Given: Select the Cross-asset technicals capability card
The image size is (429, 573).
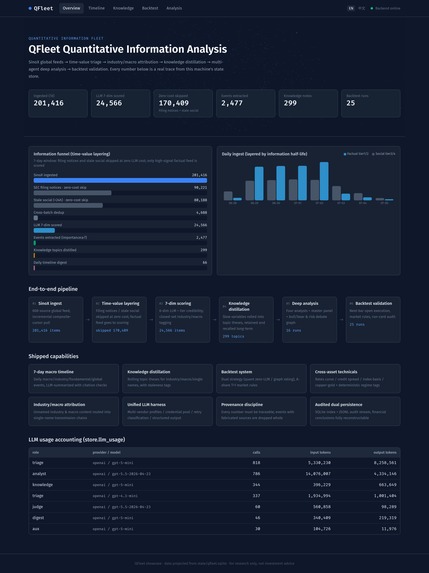Looking at the screenshot, I should tap(355, 379).
